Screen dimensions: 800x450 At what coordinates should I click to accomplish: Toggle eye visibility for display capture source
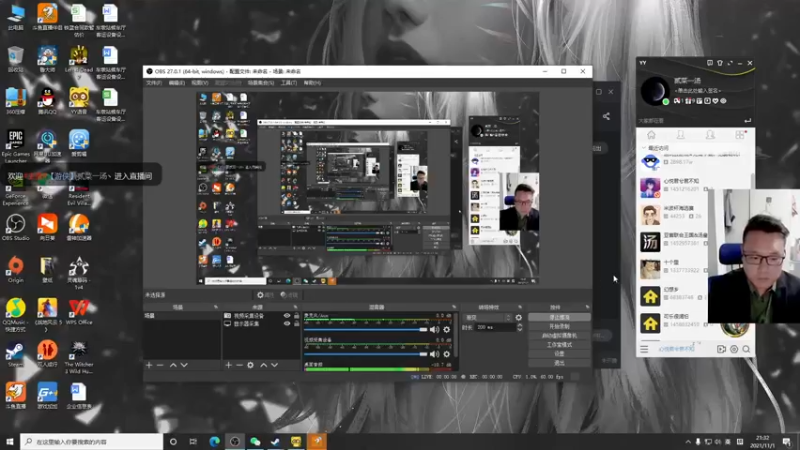pos(287,323)
